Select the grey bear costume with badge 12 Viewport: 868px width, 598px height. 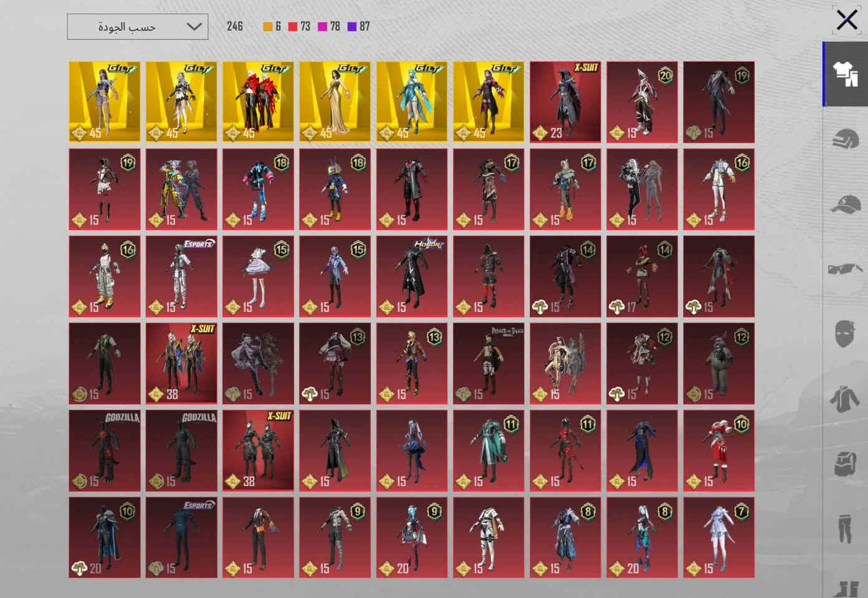718,363
